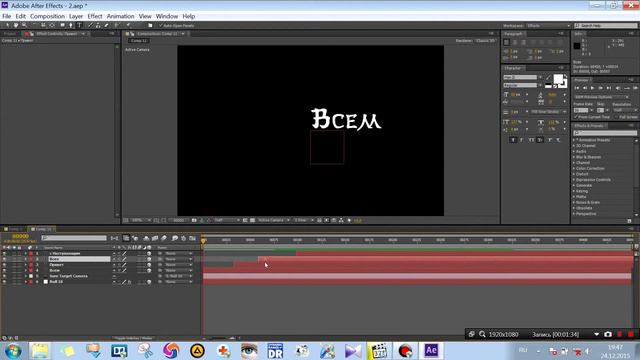Viewport: 640px width, 360px height.
Task: Open the Effect menu
Action: coord(95,16)
